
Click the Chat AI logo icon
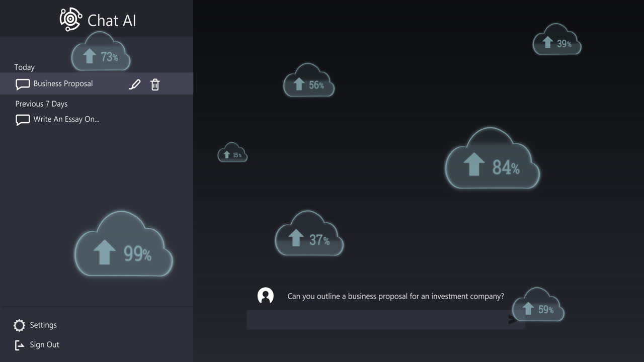[x=70, y=19]
